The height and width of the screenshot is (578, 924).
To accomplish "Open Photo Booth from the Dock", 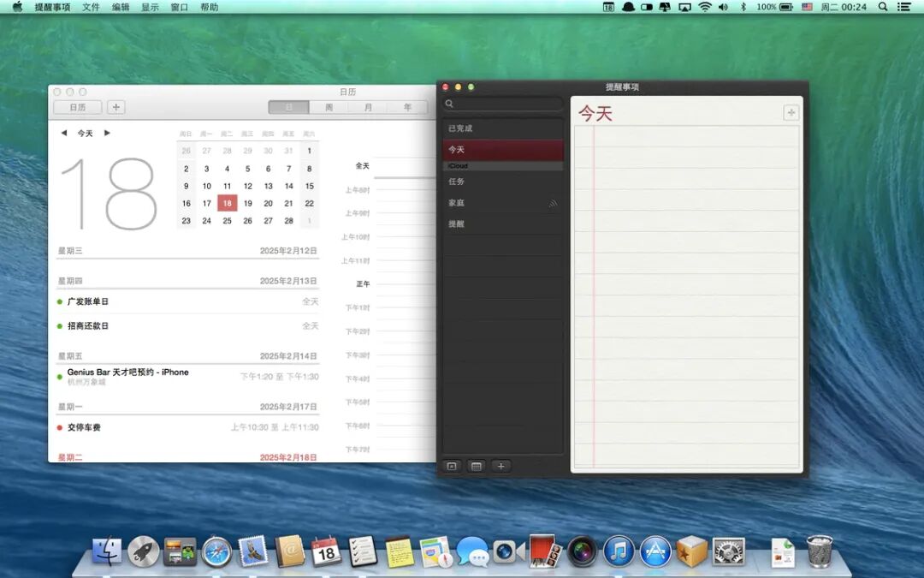I will pyautogui.click(x=545, y=551).
